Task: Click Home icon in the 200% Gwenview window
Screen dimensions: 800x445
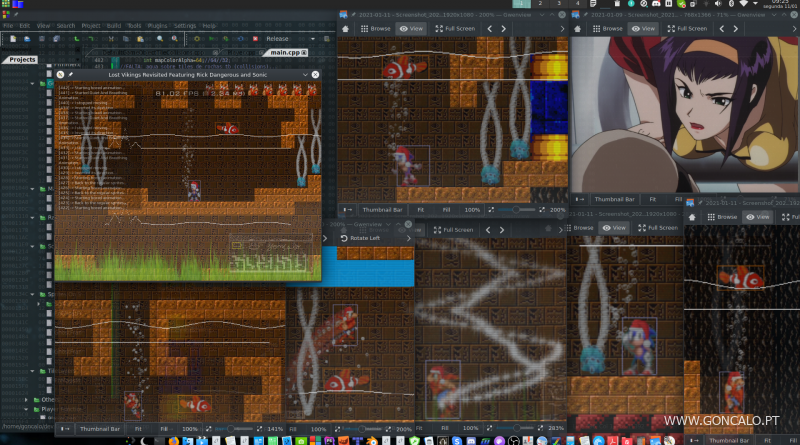Action: pyautogui.click(x=345, y=29)
